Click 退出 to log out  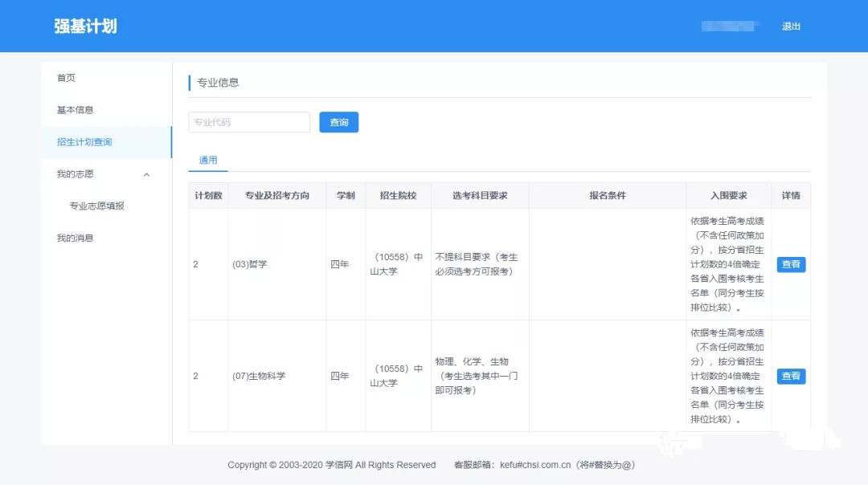point(791,26)
